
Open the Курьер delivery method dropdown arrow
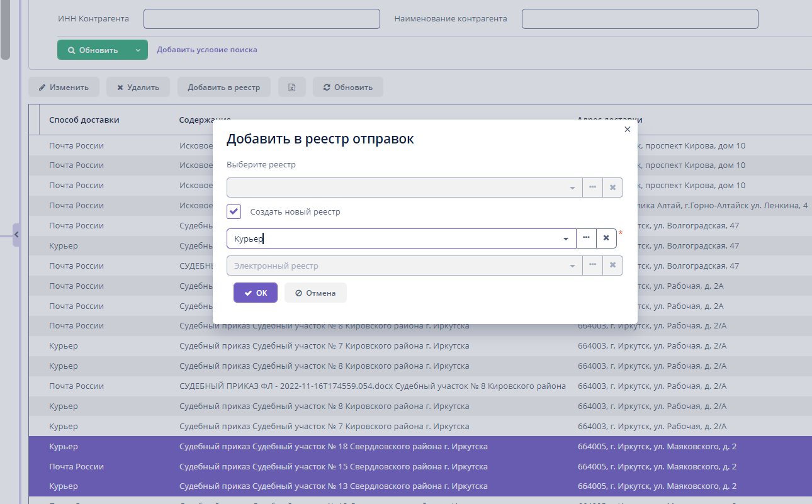(x=566, y=238)
